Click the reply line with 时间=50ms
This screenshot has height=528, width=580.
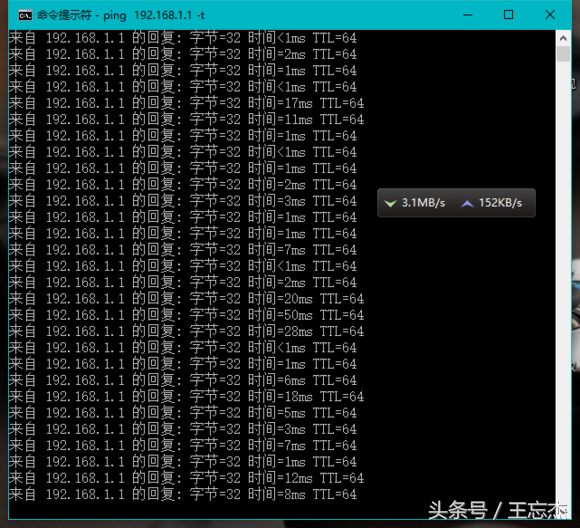[x=186, y=315]
